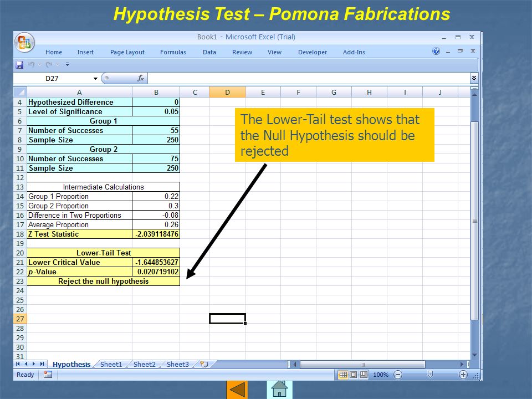The height and width of the screenshot is (399, 532).
Task: Open the Developer ribbon tab
Action: (313, 52)
